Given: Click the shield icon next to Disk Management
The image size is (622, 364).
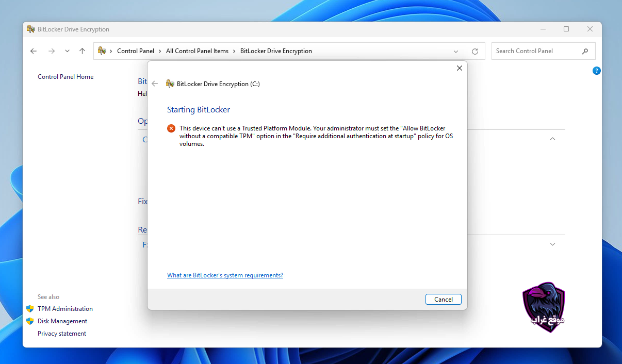Looking at the screenshot, I should pos(30,321).
